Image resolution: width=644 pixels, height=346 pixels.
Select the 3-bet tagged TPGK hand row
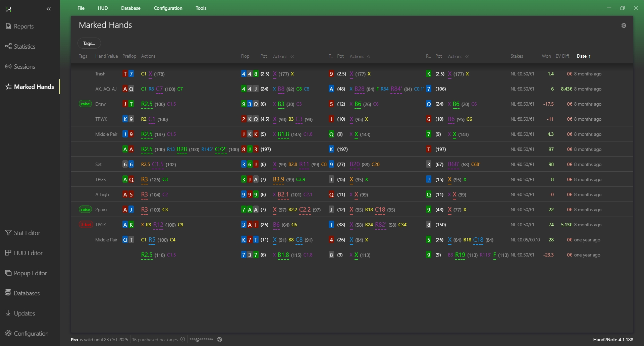(101, 225)
